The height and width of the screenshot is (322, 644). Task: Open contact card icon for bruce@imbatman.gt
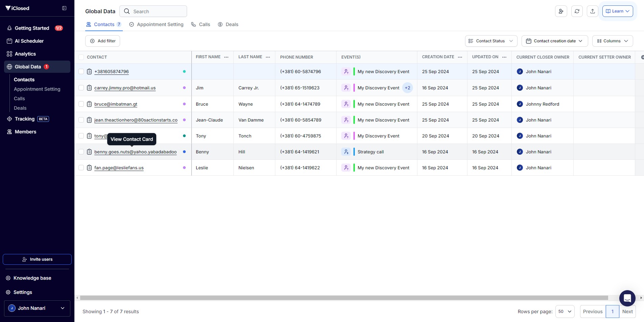89,104
